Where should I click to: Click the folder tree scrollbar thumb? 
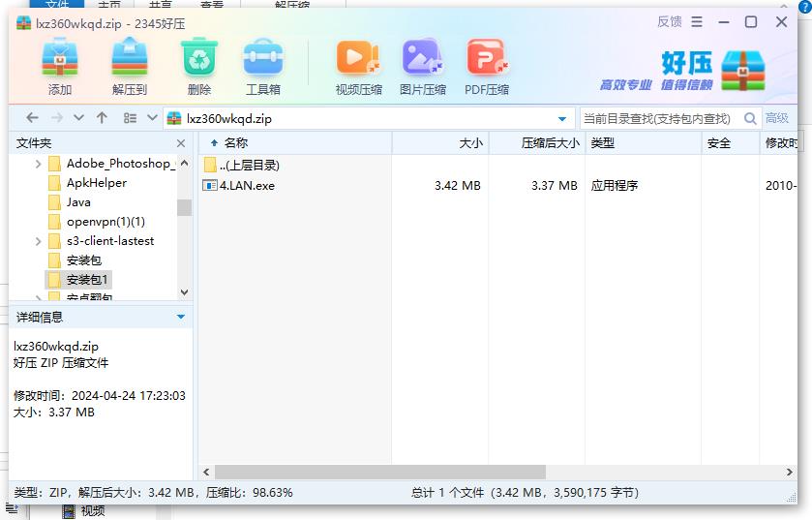click(x=184, y=207)
